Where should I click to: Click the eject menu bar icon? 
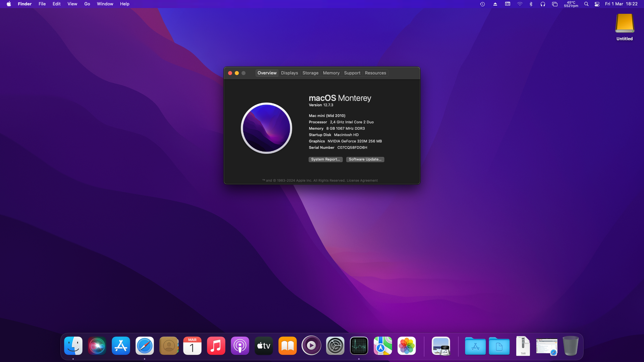pyautogui.click(x=495, y=4)
